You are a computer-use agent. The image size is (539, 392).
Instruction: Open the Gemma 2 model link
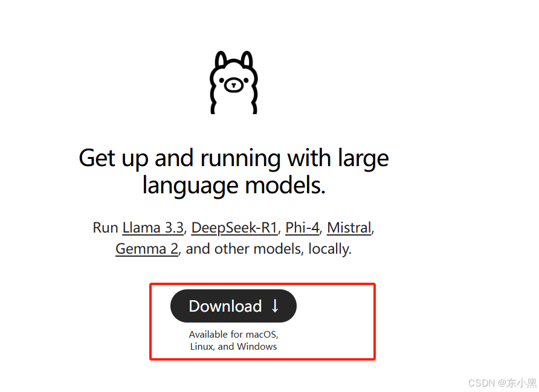(147, 249)
